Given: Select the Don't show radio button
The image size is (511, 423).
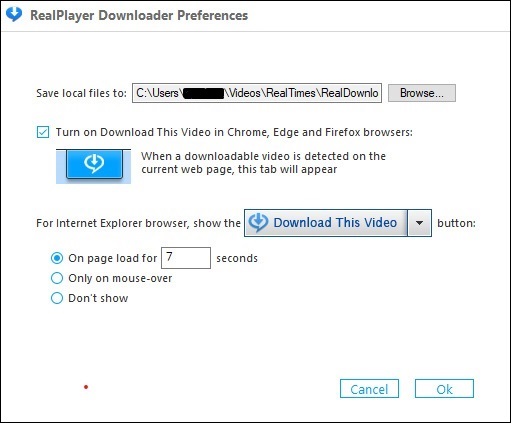Looking at the screenshot, I should tap(57, 298).
